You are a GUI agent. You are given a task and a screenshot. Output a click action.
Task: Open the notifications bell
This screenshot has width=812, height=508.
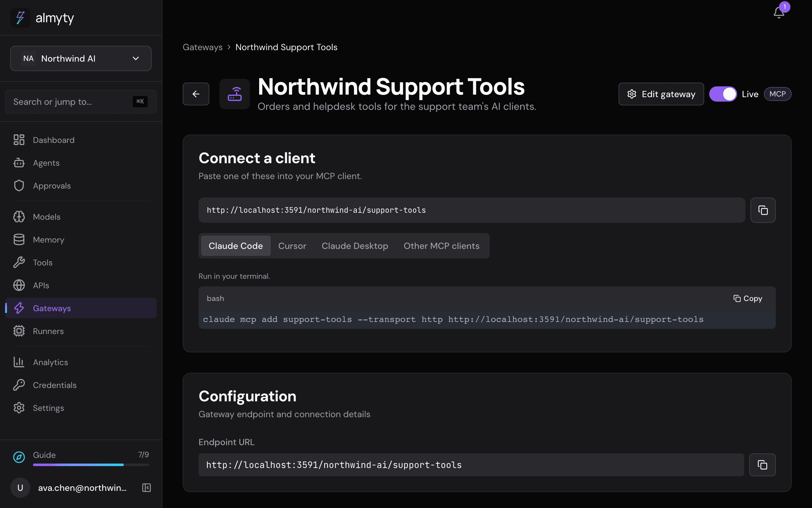pos(778,13)
